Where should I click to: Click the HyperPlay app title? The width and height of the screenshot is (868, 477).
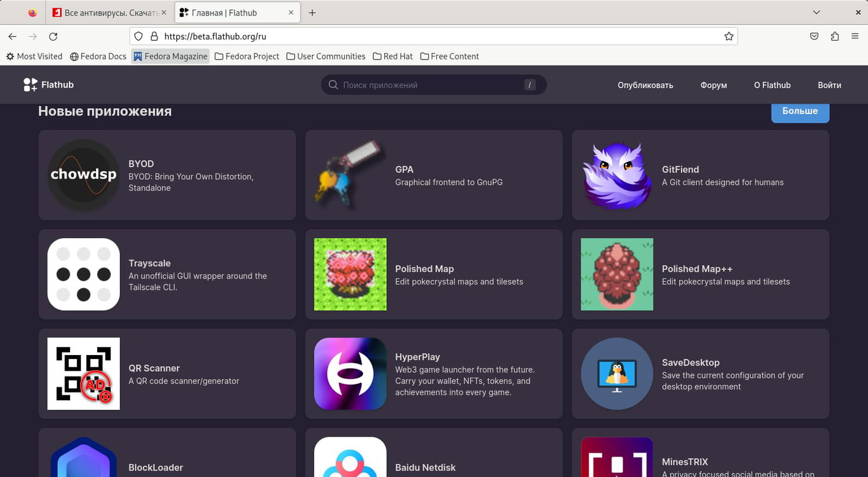click(418, 357)
